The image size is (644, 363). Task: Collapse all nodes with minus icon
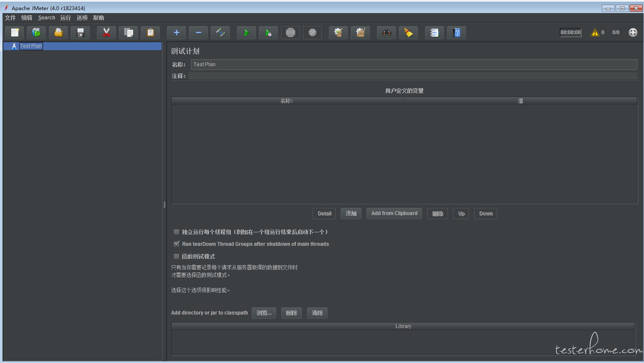click(198, 32)
